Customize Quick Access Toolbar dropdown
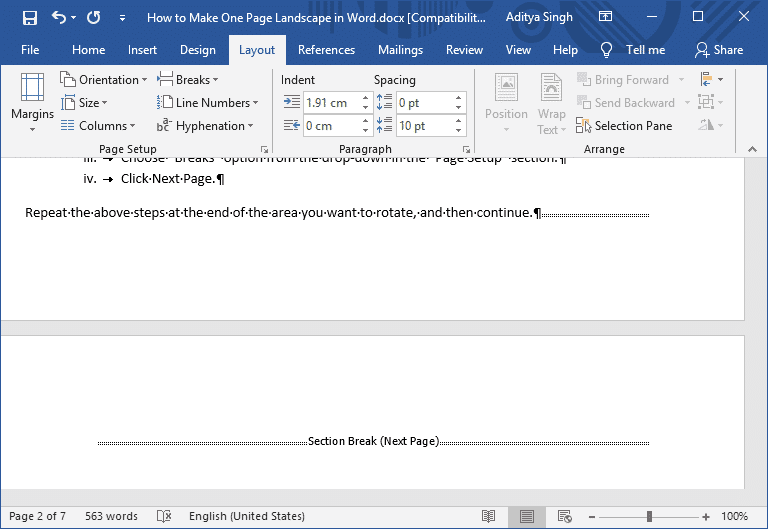 [x=122, y=19]
